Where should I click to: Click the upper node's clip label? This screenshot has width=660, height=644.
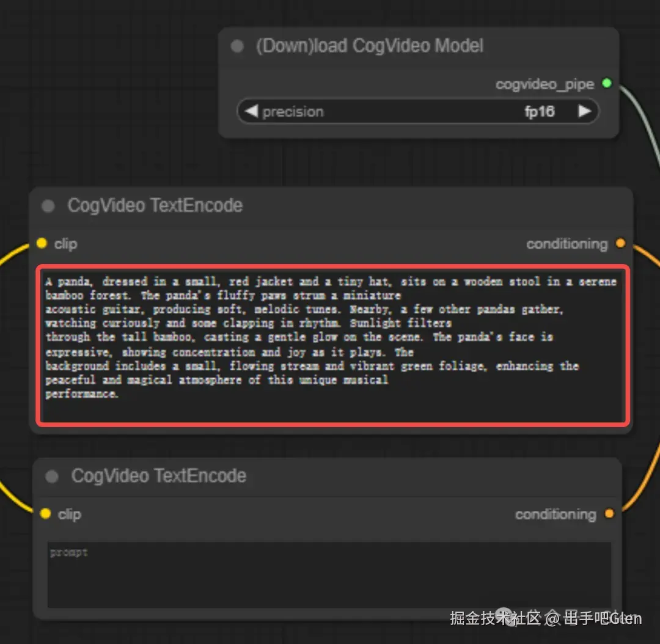pos(65,244)
